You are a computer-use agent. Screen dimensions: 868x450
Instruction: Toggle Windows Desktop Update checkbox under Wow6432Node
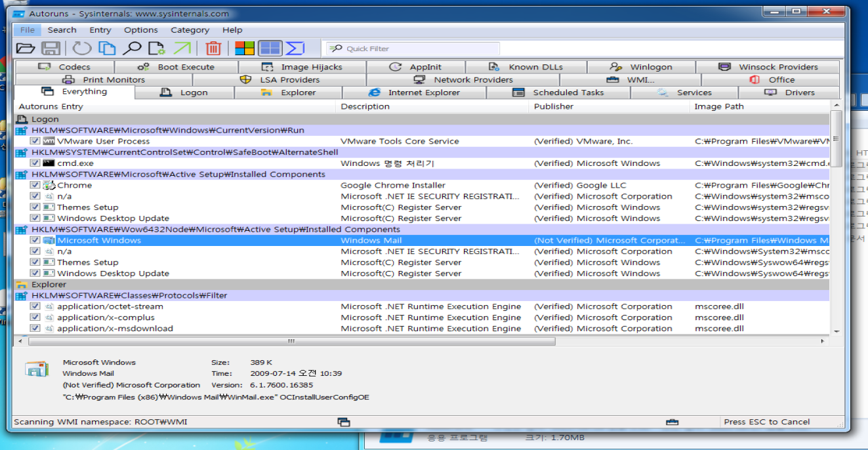[x=35, y=274]
